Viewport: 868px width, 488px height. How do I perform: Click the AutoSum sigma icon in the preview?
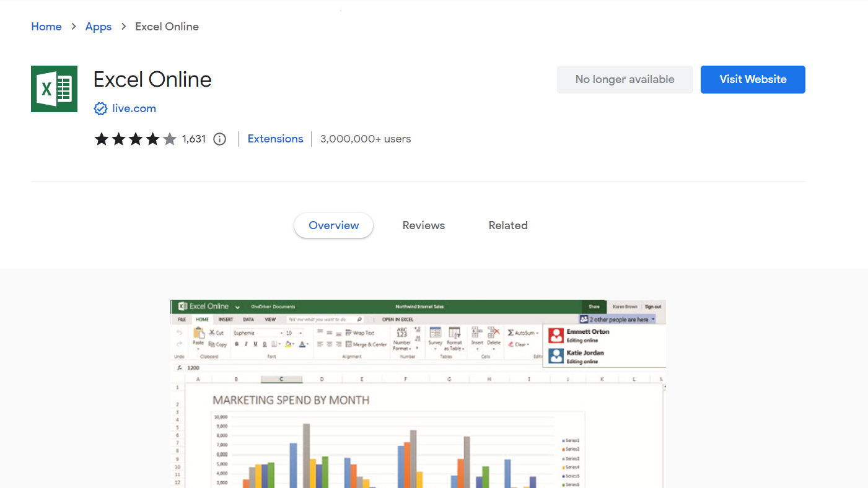click(x=511, y=333)
